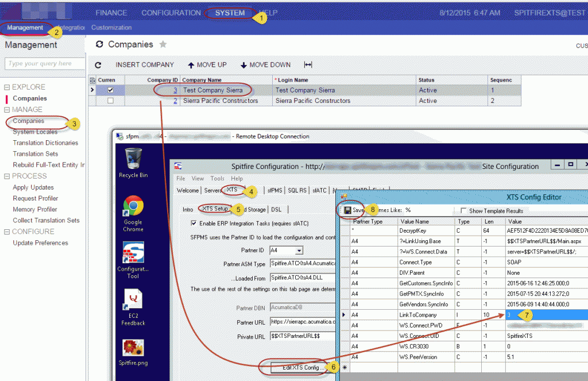The image size is (588, 381).
Task: Open company ID 3 link
Action: [175, 90]
